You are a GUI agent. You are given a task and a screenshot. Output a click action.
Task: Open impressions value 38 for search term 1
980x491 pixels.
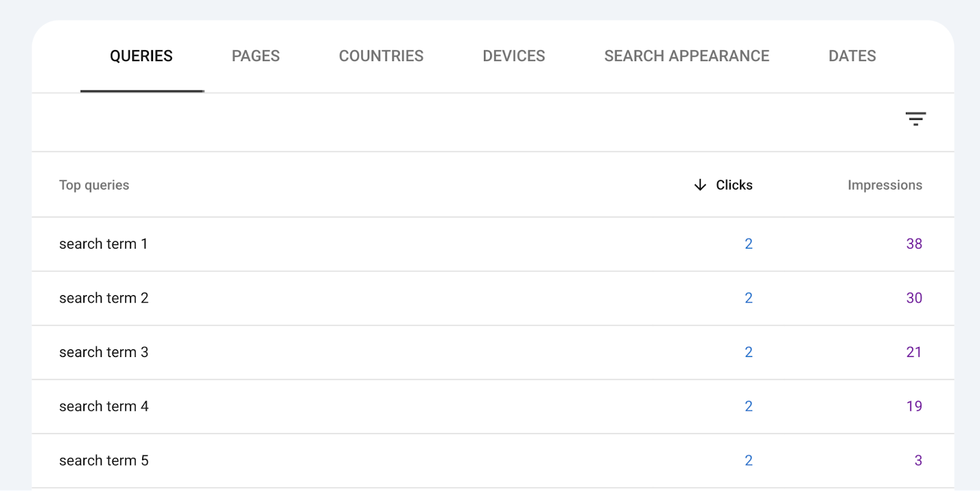914,244
